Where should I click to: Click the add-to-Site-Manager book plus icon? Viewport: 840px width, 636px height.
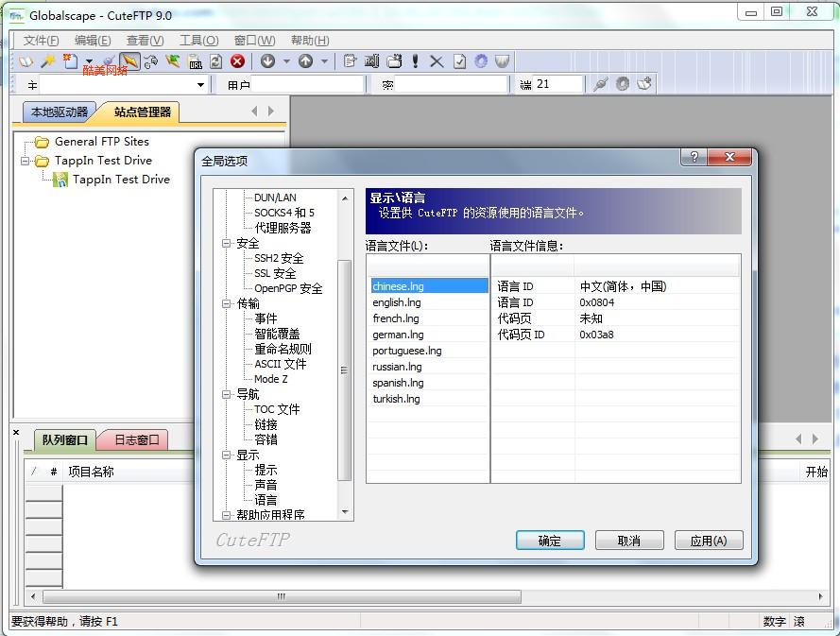643,84
